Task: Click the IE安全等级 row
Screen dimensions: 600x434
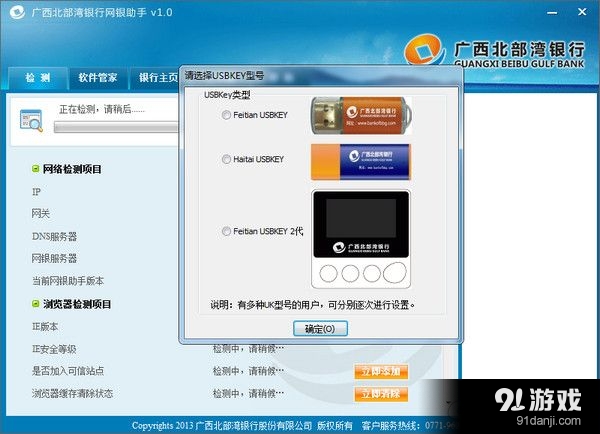Action: click(x=54, y=349)
